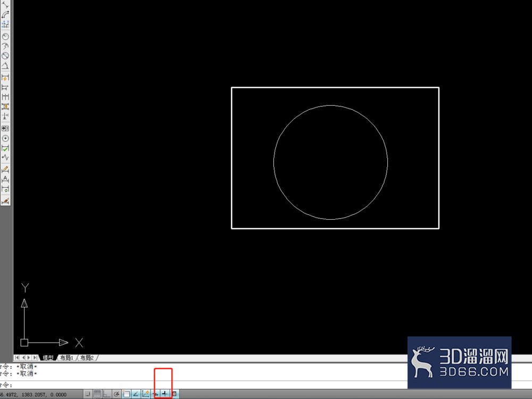The height and width of the screenshot is (399, 532).
Task: Go to next layout tab arrow
Action: pos(29,358)
